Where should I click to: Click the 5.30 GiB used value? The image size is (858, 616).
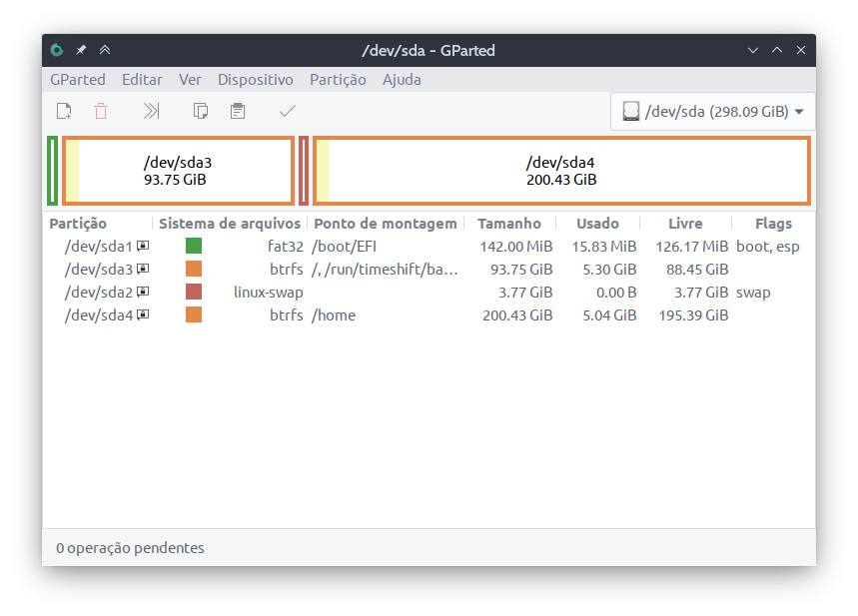609,270
